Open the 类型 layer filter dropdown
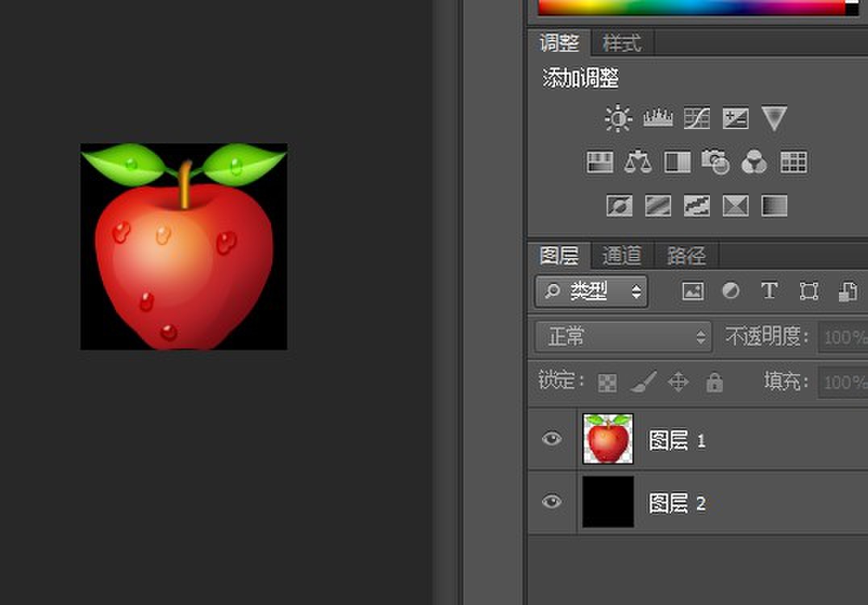This screenshot has height=605, width=868. click(591, 290)
